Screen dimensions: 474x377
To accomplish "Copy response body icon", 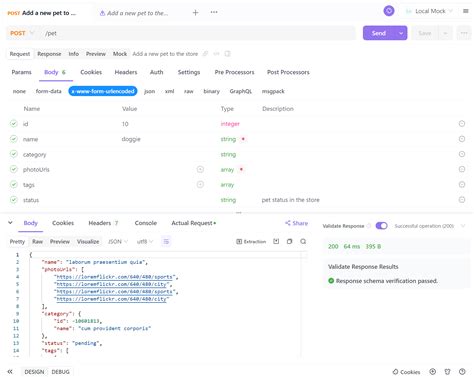I will tap(289, 241).
